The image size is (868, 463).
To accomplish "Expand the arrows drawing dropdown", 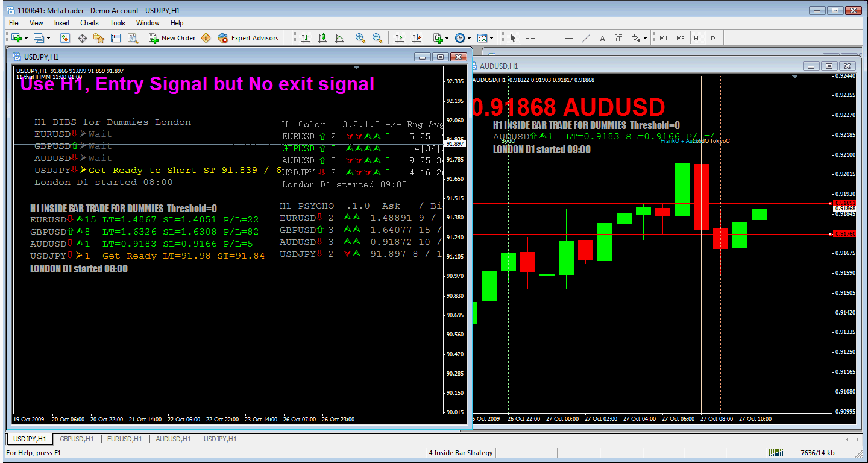I will coord(645,38).
